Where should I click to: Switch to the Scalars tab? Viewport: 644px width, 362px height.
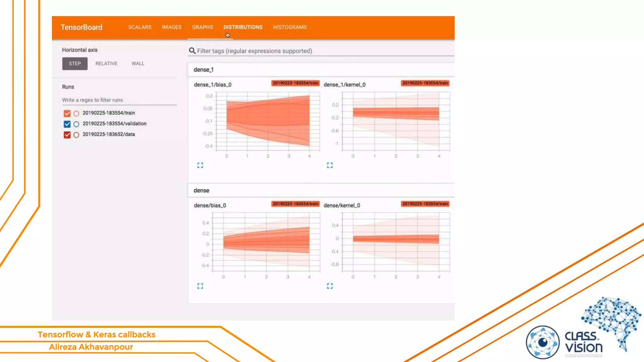(x=140, y=27)
